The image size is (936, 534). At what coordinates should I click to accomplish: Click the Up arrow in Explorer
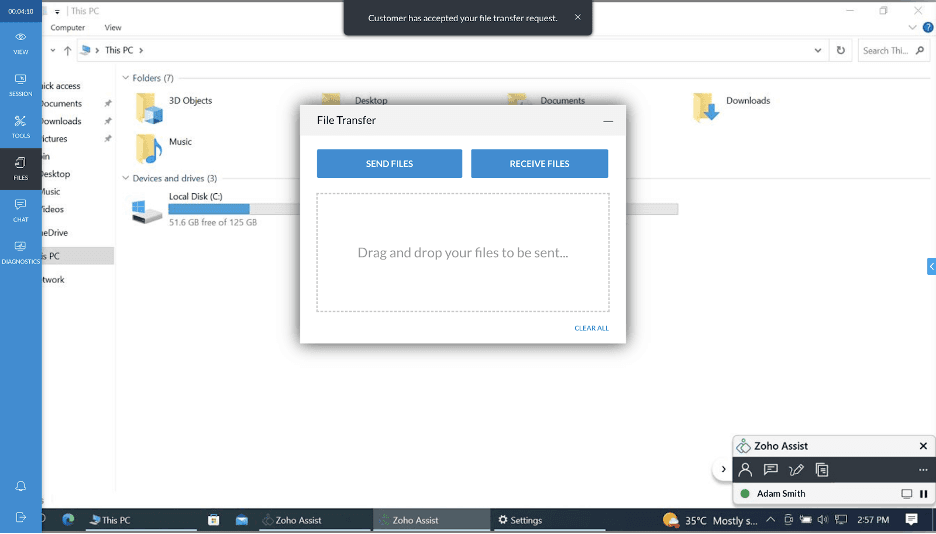[67, 51]
